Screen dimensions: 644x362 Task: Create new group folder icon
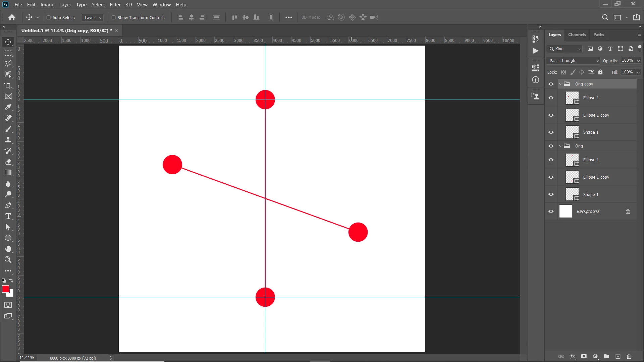pyautogui.click(x=606, y=356)
